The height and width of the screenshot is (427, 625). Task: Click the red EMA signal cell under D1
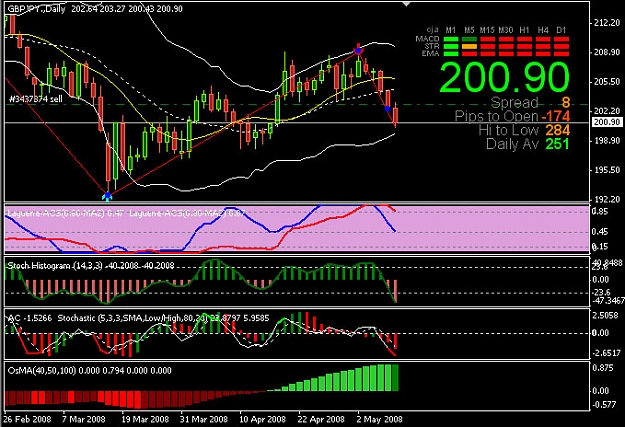click(561, 53)
